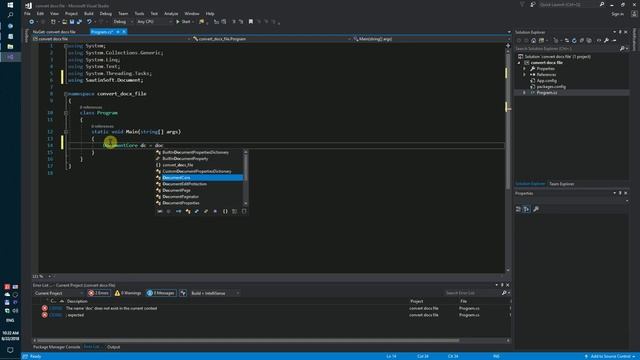Click the bookmark toggle icon in toolbar
The image size is (640, 360).
(x=251, y=22)
